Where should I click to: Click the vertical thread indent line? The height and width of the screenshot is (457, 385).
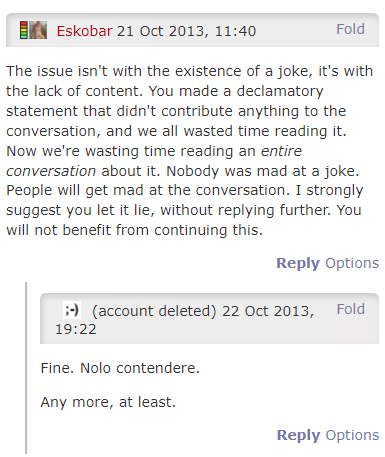[26, 368]
